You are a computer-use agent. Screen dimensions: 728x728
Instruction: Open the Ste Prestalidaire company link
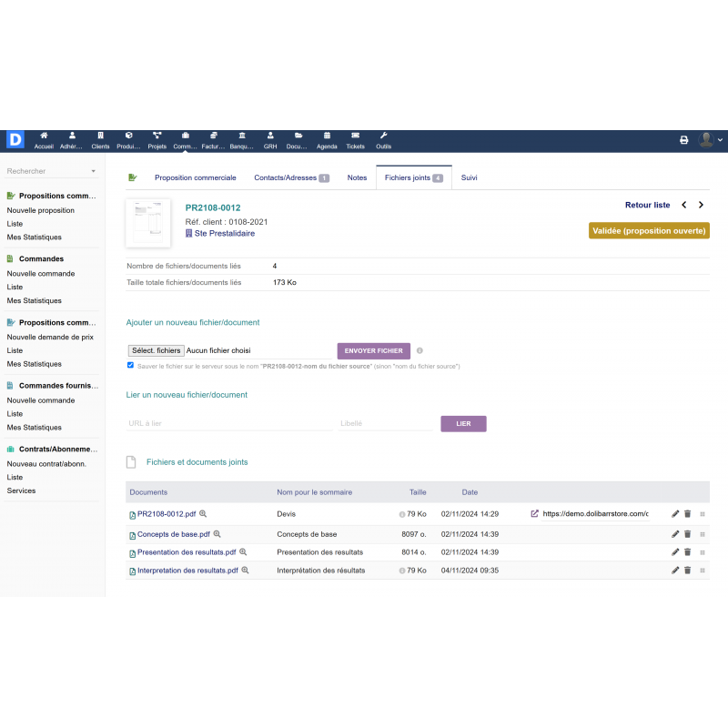pos(224,234)
